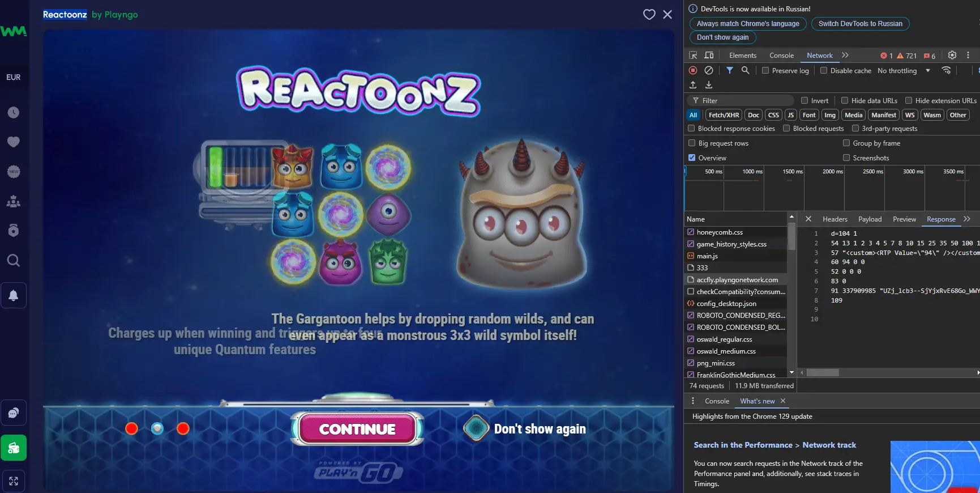Open recently played clock icon in sidebar
Image resolution: width=980 pixels, height=493 pixels.
(x=14, y=113)
